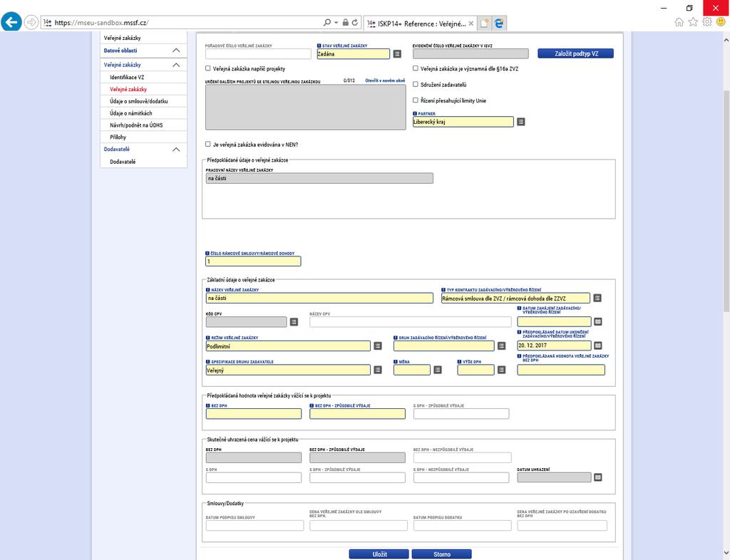Collapse the Dodavatelé menu section
The height and width of the screenshot is (560, 730).
tap(176, 150)
